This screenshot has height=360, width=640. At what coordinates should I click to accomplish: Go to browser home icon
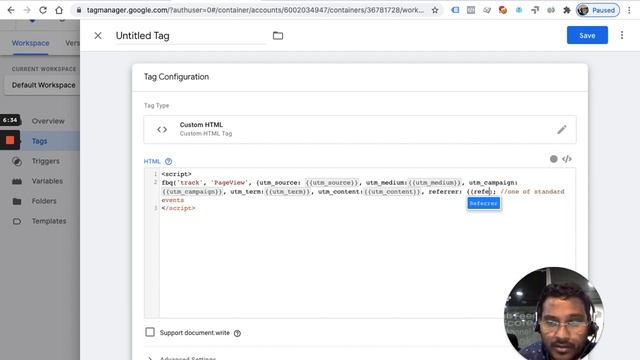pos(59,10)
